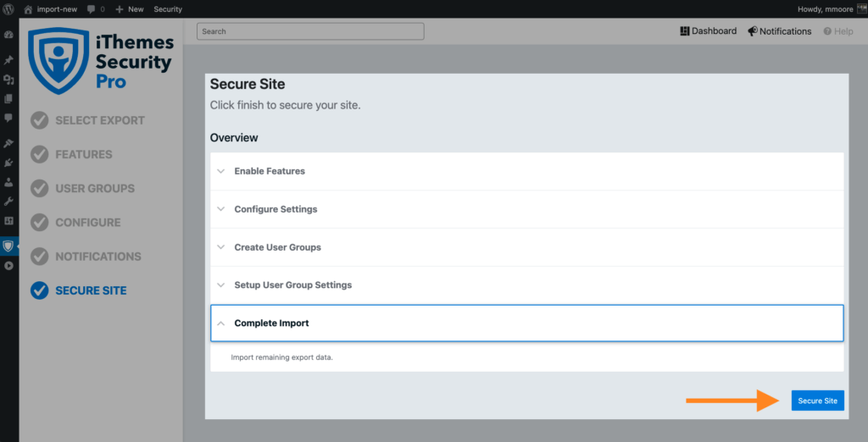Click 'Click finish to secure your site.' text
The width and height of the screenshot is (868, 442).
click(x=285, y=105)
